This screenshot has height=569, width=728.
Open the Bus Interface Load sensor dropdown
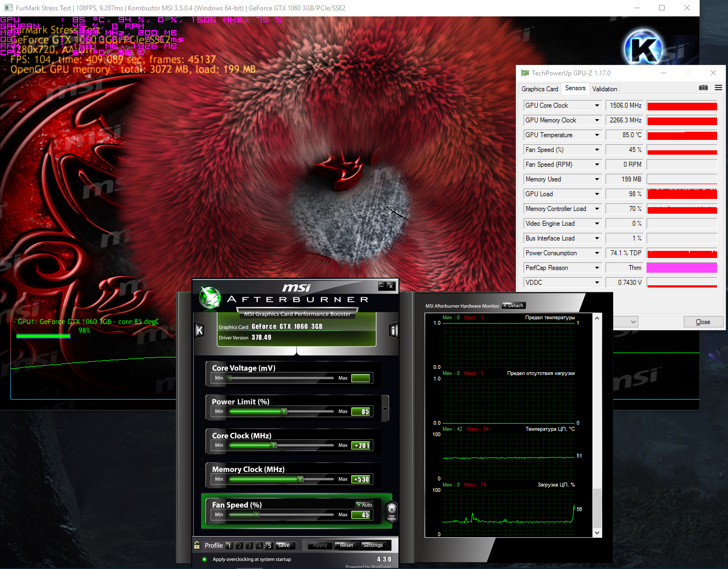[597, 238]
